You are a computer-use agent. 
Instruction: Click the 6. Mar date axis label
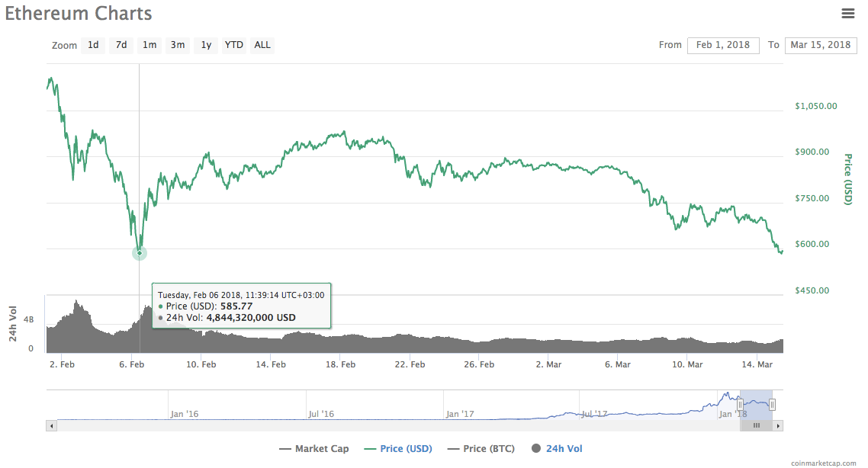click(x=618, y=364)
